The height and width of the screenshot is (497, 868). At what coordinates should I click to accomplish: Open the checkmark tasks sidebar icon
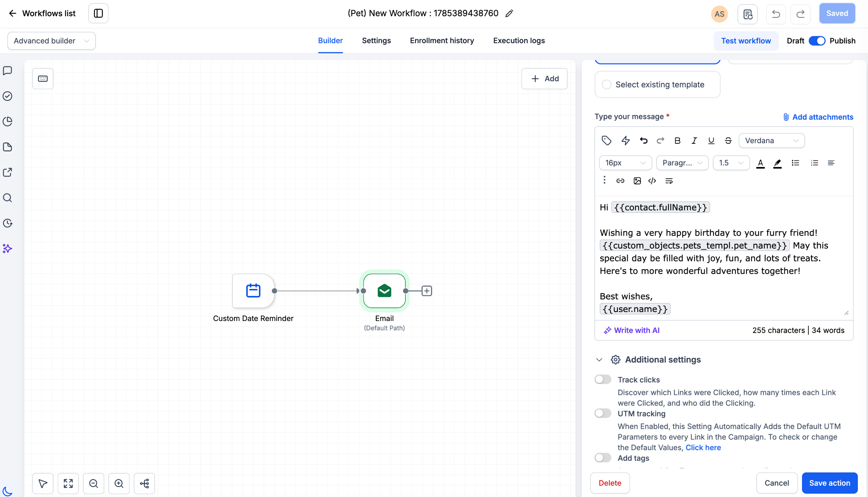(8, 96)
